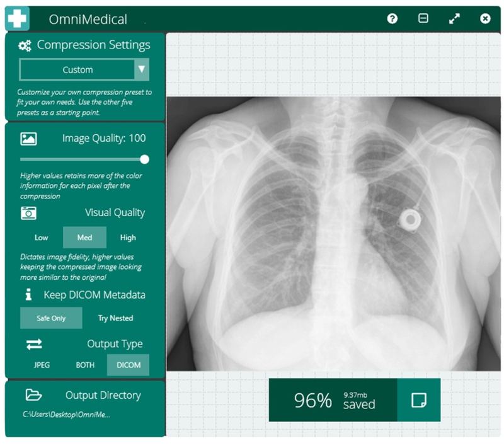Click the Output Type swap arrows icon

[x=34, y=344]
